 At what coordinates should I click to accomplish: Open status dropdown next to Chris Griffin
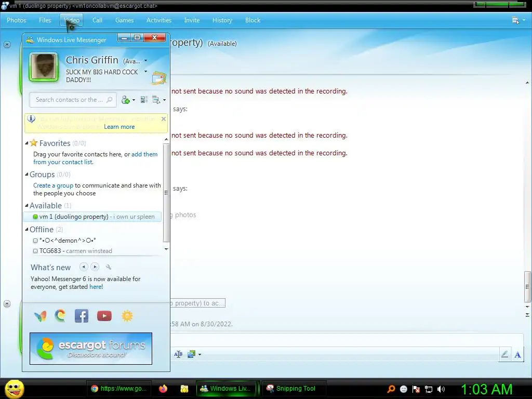click(146, 61)
